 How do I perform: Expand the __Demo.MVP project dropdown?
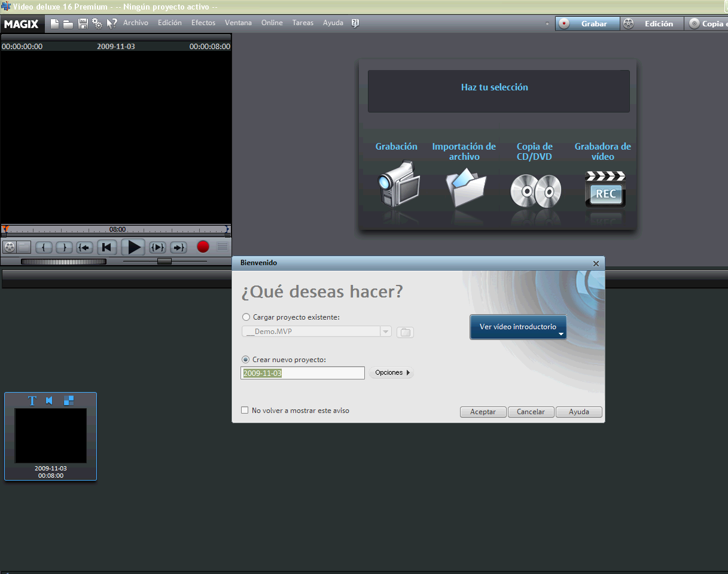tap(385, 332)
